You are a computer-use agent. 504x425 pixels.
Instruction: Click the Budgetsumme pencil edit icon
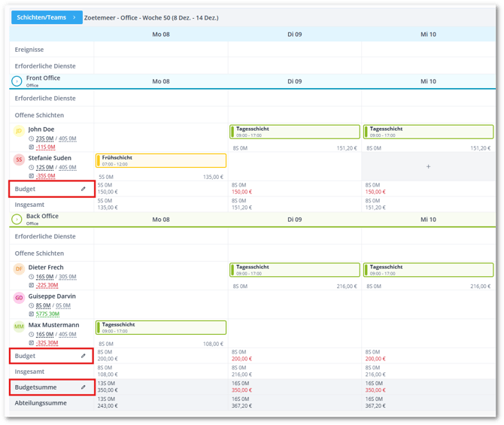point(83,387)
